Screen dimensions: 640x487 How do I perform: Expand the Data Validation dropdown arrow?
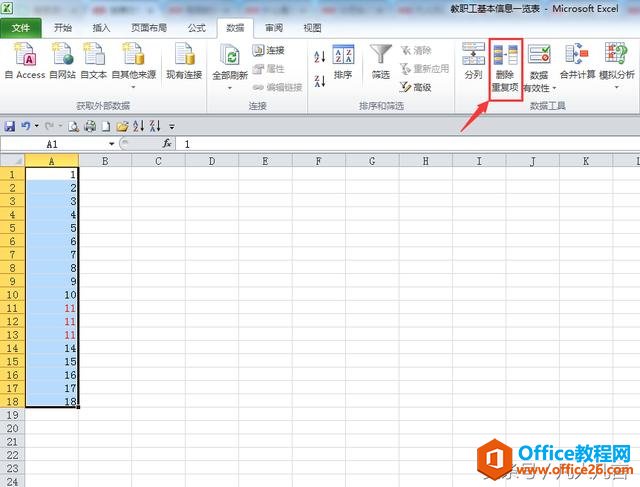point(554,88)
